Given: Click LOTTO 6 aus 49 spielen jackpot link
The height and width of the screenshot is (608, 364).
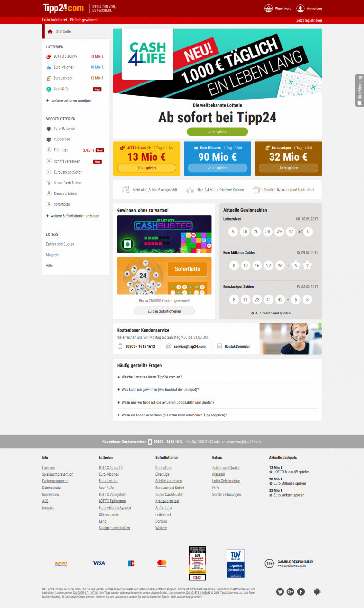Looking at the screenshot, I should [291, 472].
